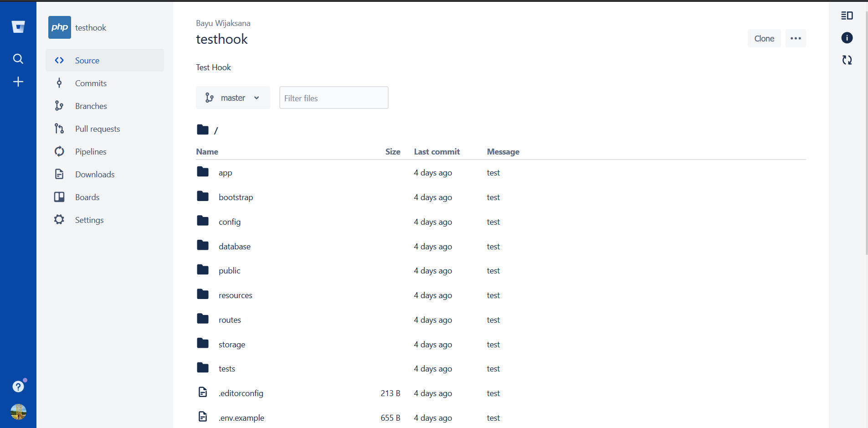Open the resources folder link

click(x=236, y=295)
